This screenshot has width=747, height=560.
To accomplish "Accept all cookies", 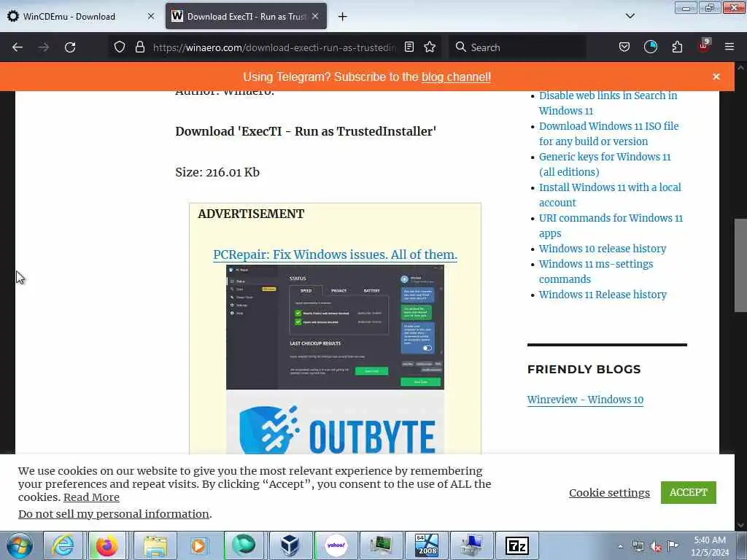I will 688,492.
